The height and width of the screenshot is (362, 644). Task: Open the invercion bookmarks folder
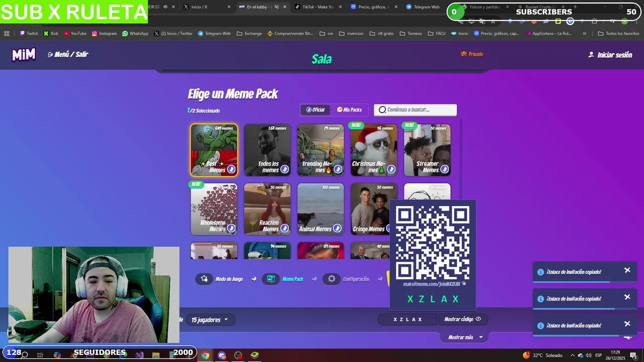351,34
